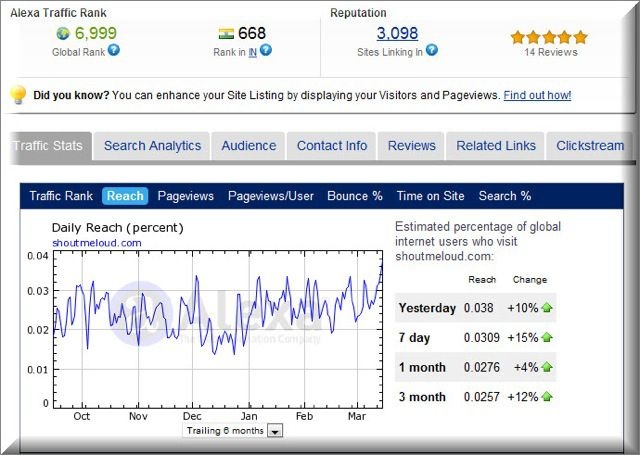The width and height of the screenshot is (640, 455).
Task: Click the India flag icon
Action: click(225, 34)
